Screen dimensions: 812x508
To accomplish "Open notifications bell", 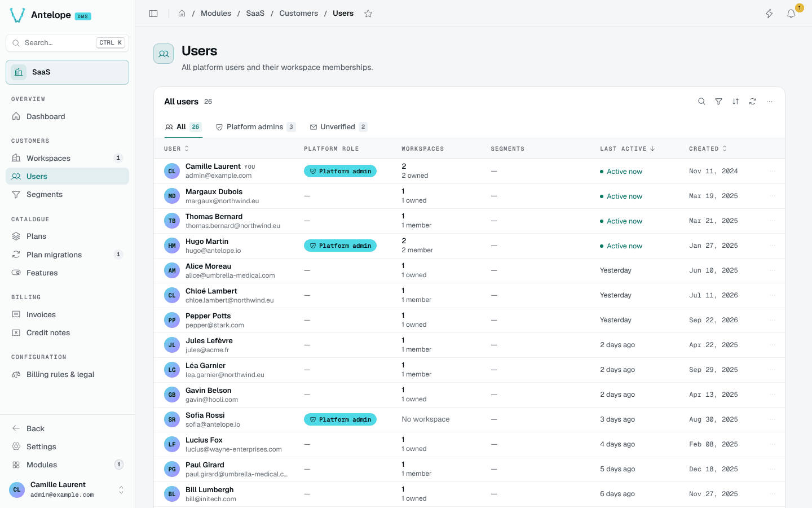I will point(791,14).
